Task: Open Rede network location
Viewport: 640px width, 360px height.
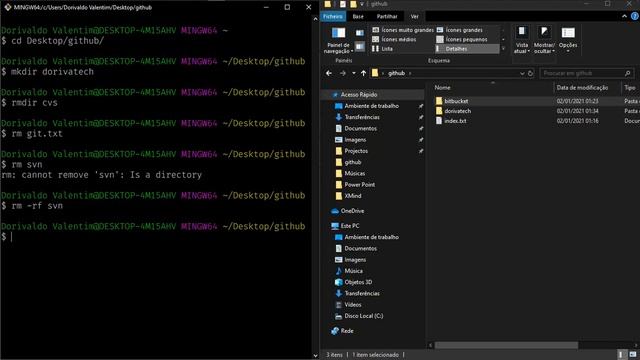Action: tap(347, 331)
